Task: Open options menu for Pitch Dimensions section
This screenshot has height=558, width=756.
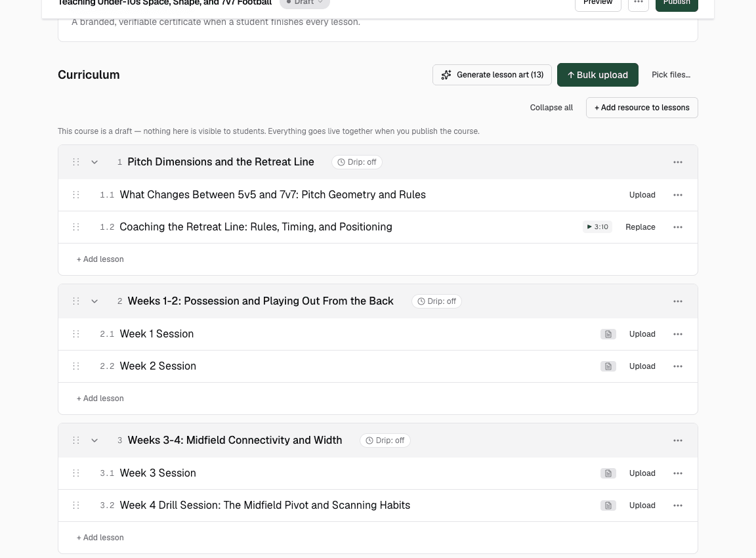Action: [x=677, y=162]
